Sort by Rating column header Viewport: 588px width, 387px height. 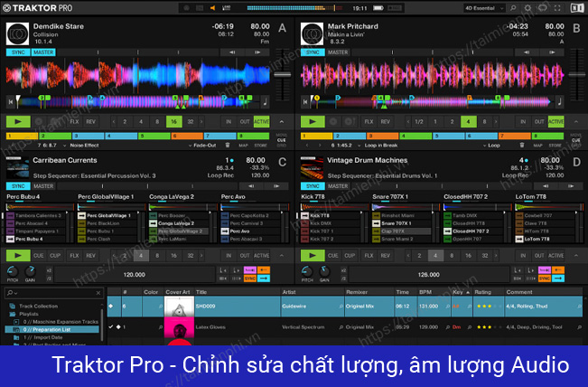point(482,292)
